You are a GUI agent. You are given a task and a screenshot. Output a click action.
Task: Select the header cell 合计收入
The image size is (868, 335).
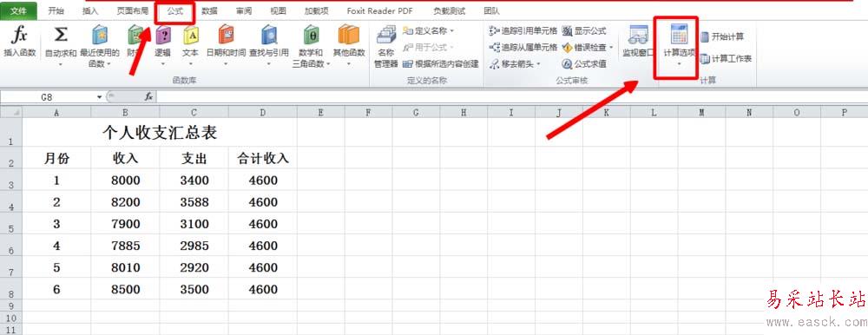[262, 158]
